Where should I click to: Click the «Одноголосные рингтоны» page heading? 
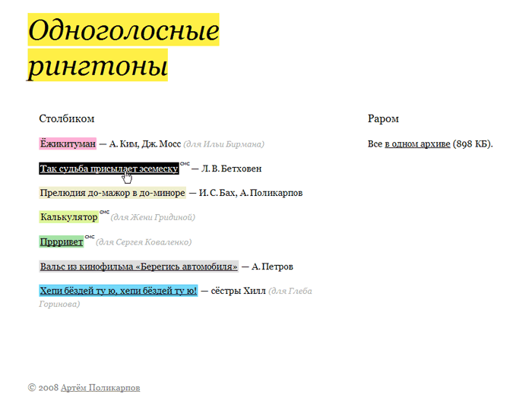click(123, 48)
